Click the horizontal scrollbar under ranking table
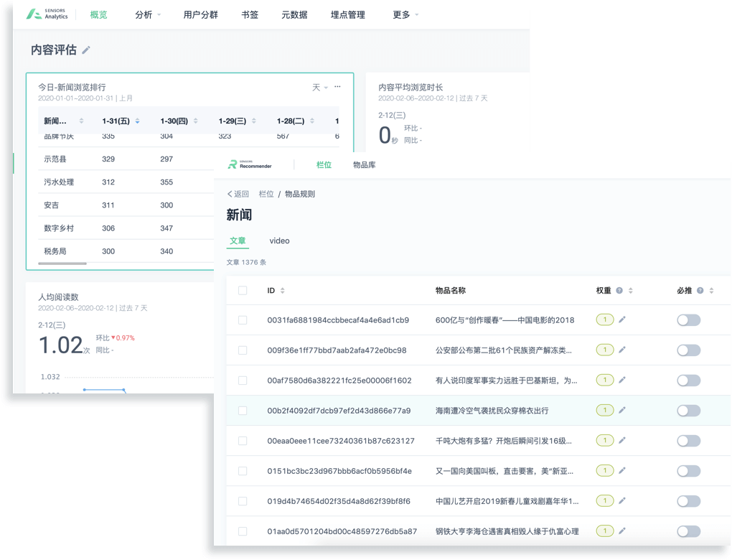Screen dimensions: 732x560 coord(62,263)
